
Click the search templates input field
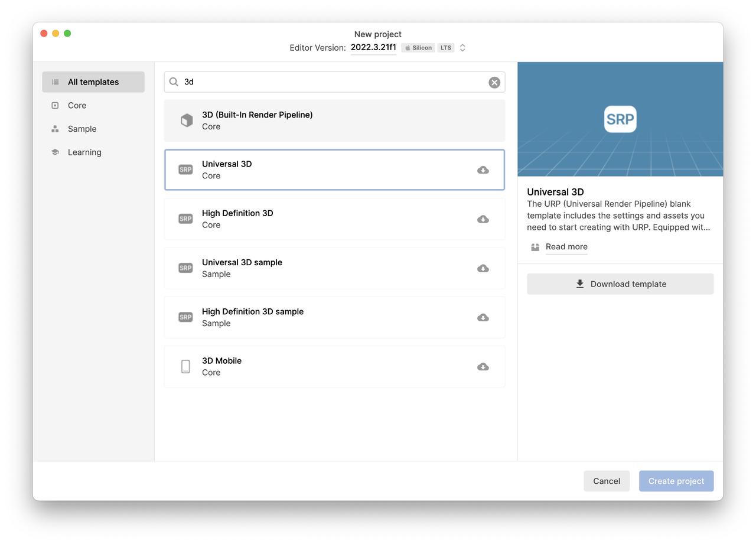[334, 82]
